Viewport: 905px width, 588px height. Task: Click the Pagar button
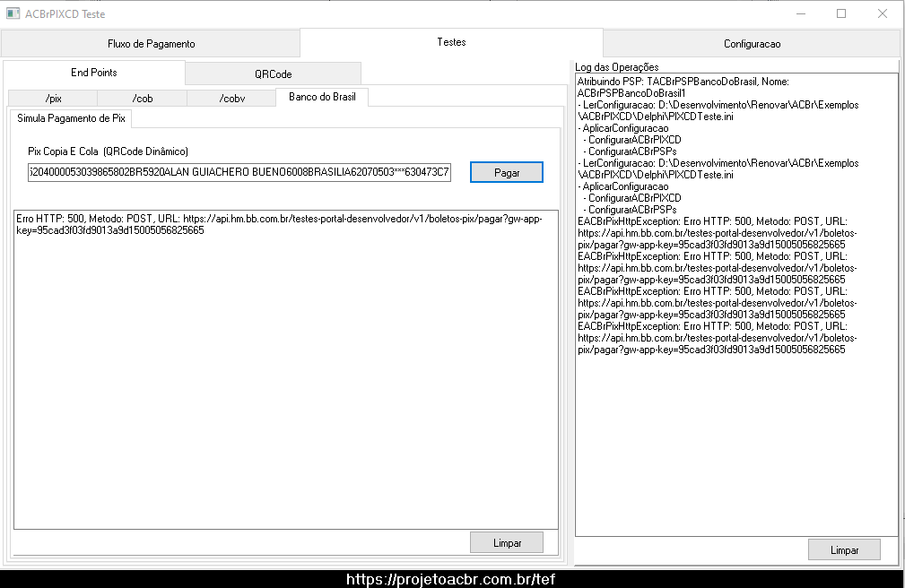click(x=507, y=172)
